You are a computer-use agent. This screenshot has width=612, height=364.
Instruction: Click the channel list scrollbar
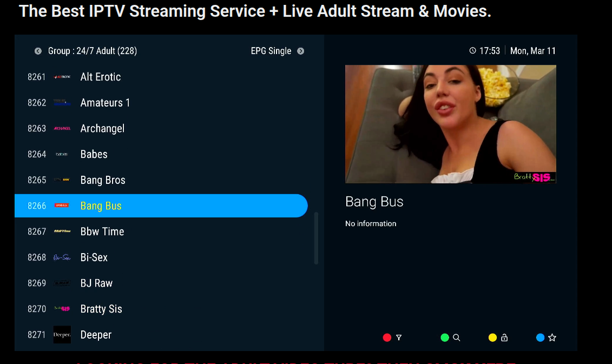coord(316,239)
